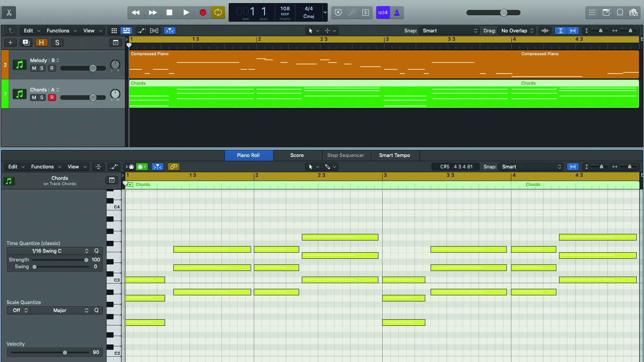Mute the Melody track
Viewport: 644px width, 362px height.
click(34, 68)
